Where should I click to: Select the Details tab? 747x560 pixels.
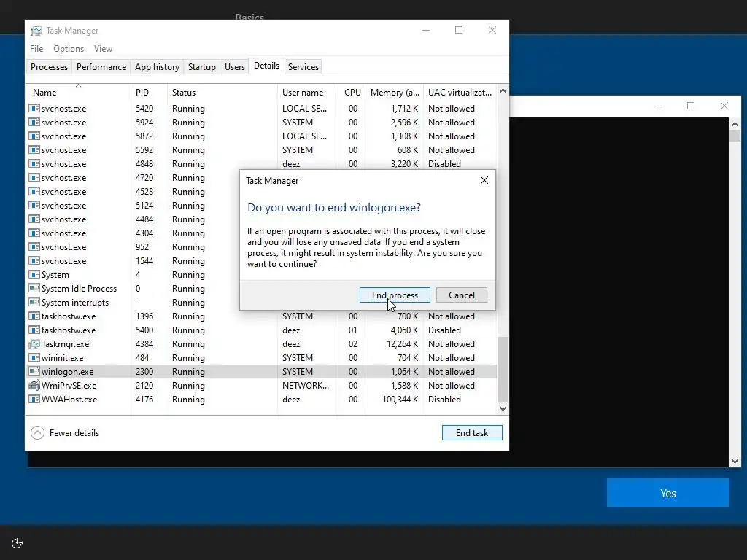point(266,66)
